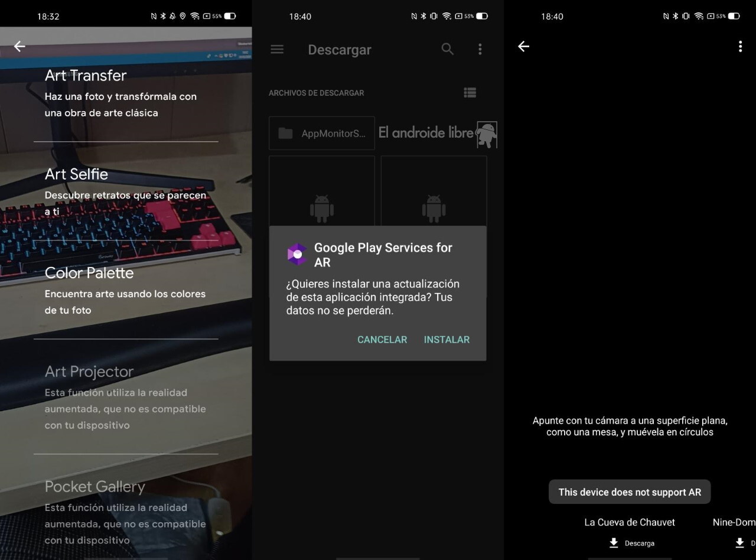Screen dimensions: 756x560
Task: Download the Nine-Dom gallery
Action: pos(744,543)
